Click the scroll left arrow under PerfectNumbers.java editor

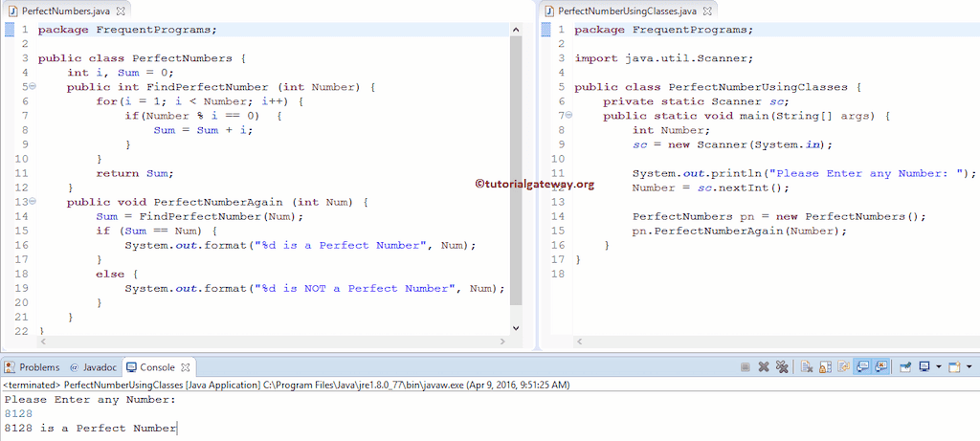click(x=42, y=342)
